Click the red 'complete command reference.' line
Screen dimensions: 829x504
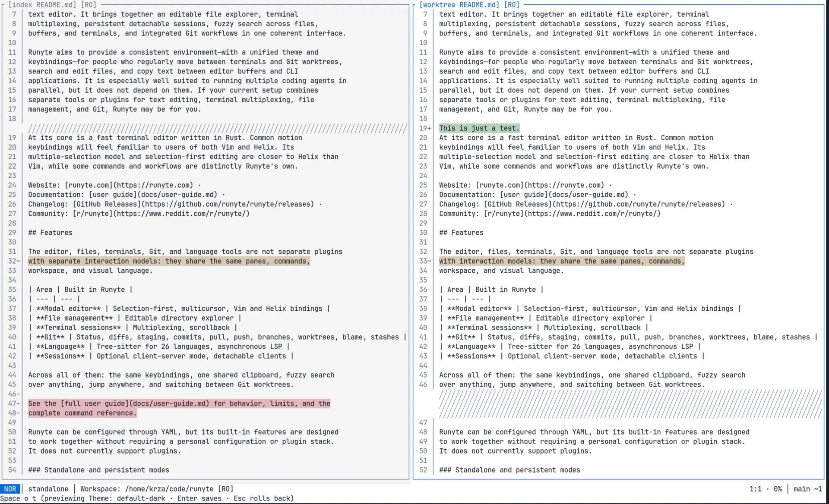tap(82, 413)
